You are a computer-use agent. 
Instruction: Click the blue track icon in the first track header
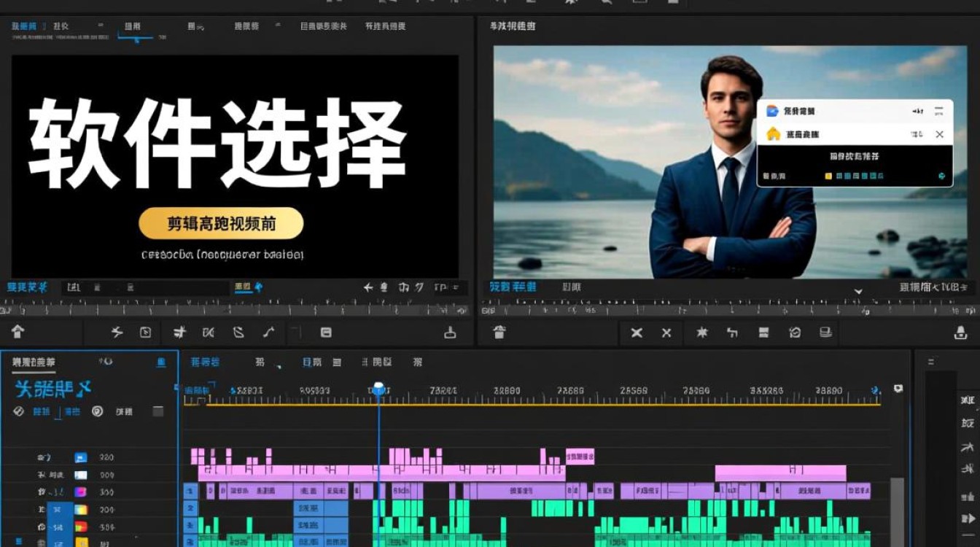[x=81, y=457]
